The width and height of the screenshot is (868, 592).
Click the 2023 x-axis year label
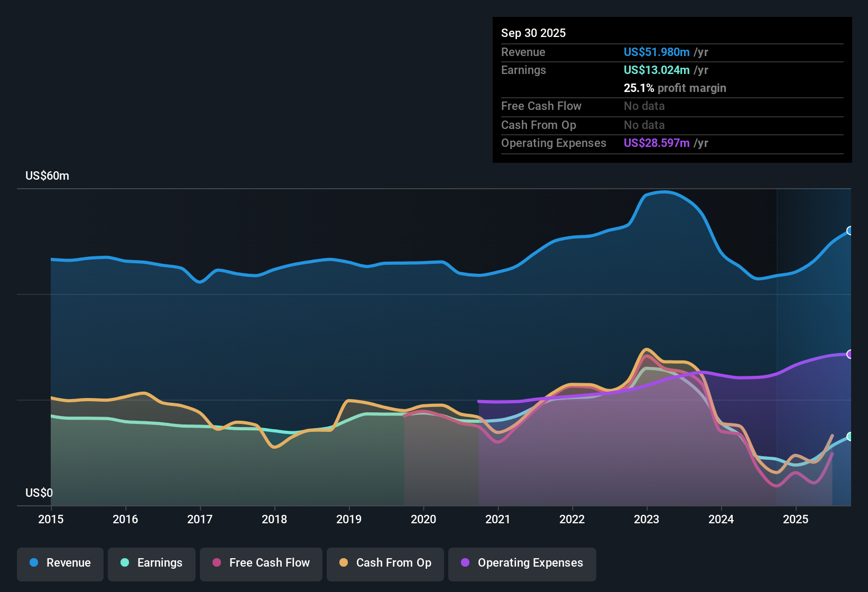pyautogui.click(x=647, y=519)
